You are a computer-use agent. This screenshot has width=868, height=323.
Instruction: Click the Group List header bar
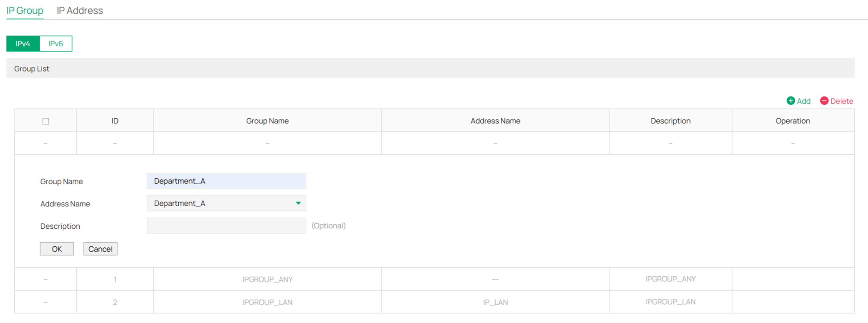click(32, 68)
